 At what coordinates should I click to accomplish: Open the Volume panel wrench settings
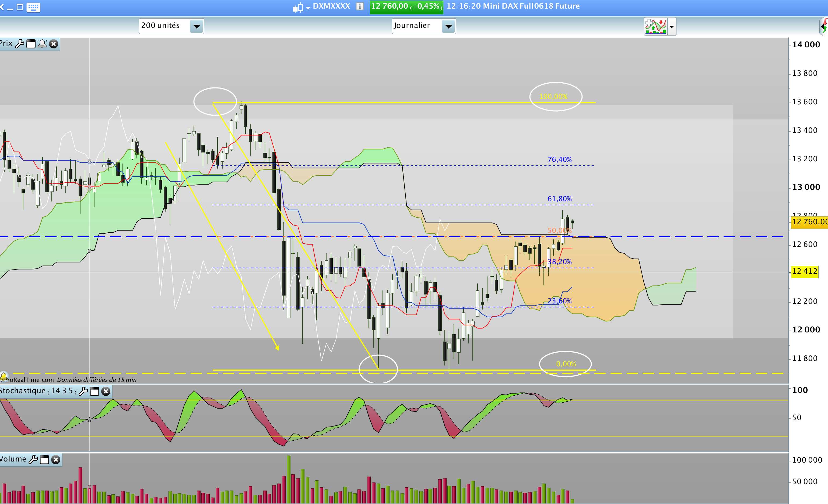pyautogui.click(x=33, y=459)
